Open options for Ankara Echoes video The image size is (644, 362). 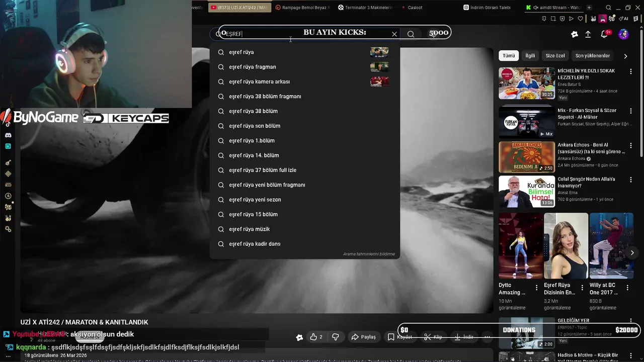tap(630, 145)
